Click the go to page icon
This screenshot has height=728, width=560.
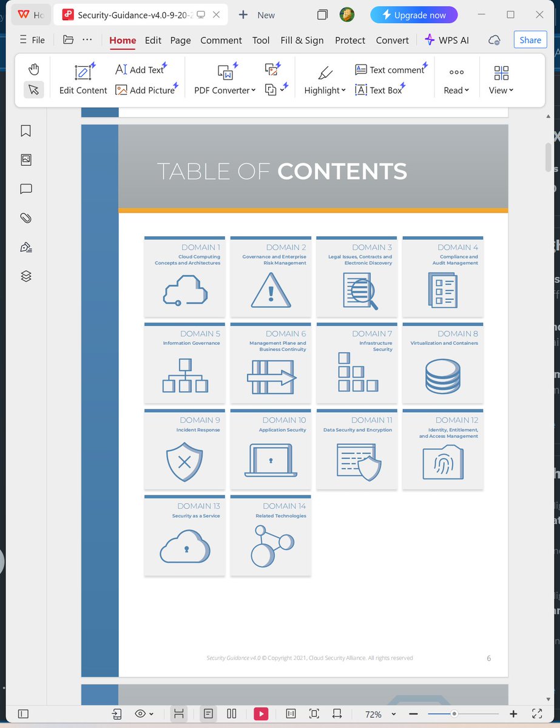click(x=117, y=714)
